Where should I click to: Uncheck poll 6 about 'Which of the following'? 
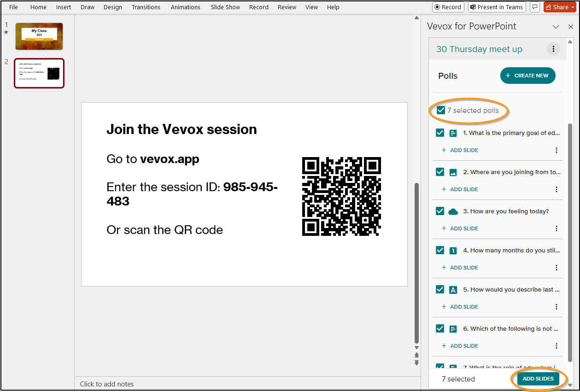pos(440,328)
